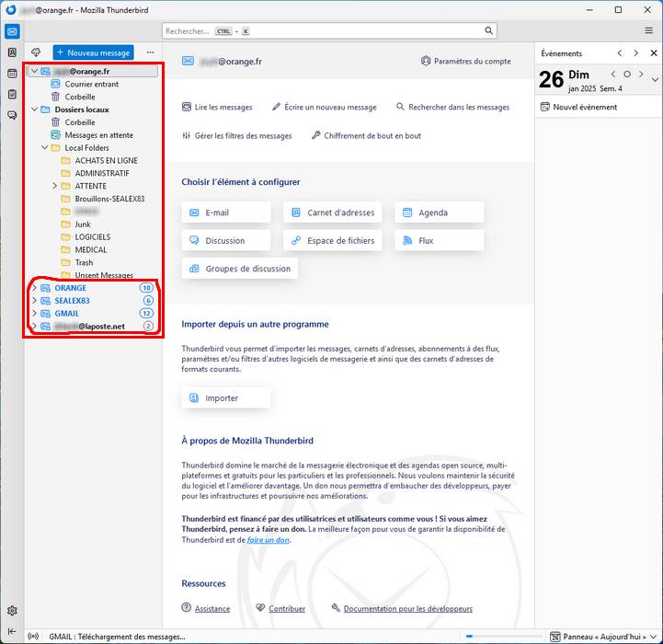
Task: Select Brouillons-SEALEX83 folder
Action: point(109,199)
